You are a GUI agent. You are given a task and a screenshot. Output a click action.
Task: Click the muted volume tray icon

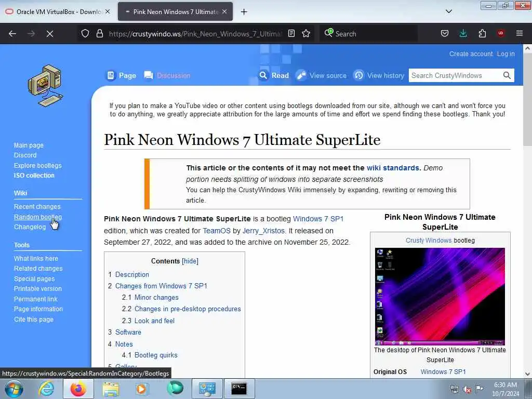467,390
